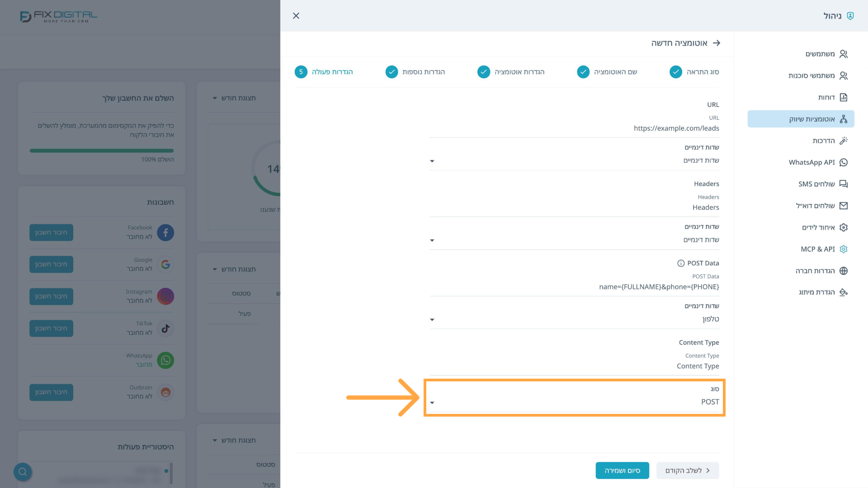This screenshot has width=868, height=488.
Task: Select the אוטומציות שיווק automation icon
Action: coord(844,119)
